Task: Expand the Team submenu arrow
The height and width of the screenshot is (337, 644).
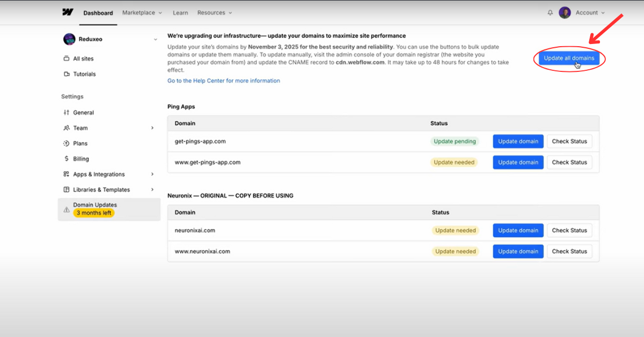Action: tap(152, 128)
